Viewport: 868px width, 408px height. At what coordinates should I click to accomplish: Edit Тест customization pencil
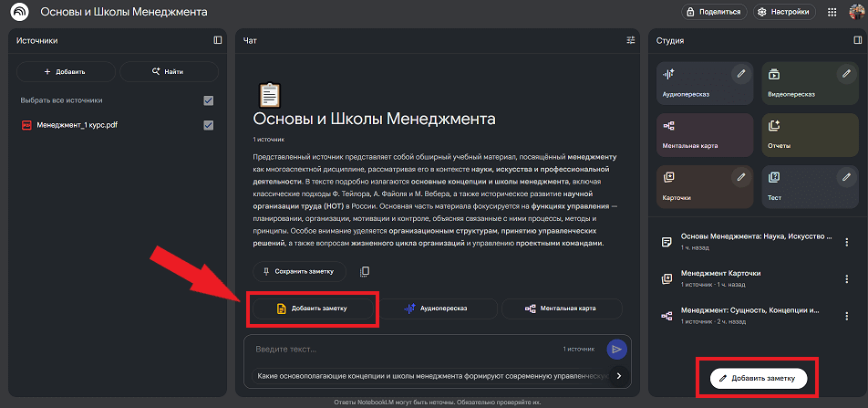pyautogui.click(x=846, y=177)
